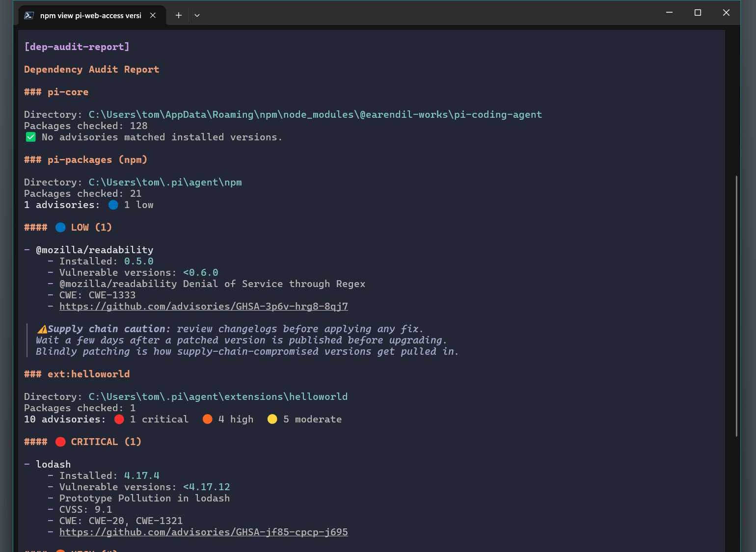Click the extensions\helloworld directory path
The width and height of the screenshot is (756, 552).
(218, 396)
